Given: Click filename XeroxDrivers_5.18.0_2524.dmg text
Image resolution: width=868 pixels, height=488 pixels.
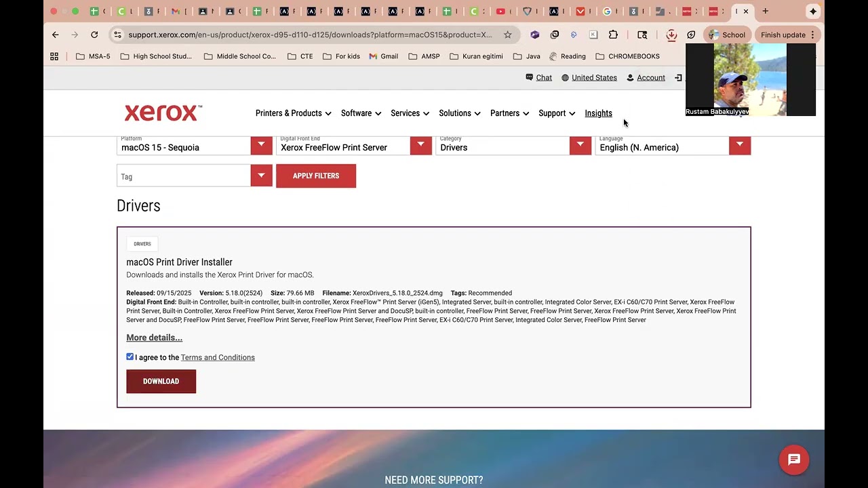Looking at the screenshot, I should pos(397,293).
